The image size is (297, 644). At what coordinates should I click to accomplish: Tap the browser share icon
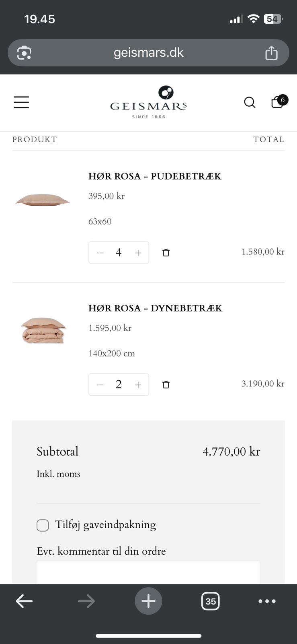click(x=271, y=53)
